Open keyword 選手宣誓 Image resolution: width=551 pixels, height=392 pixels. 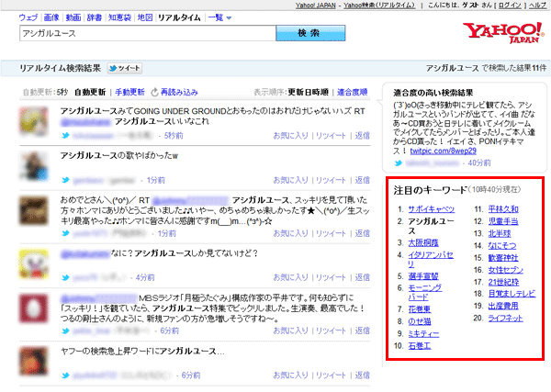click(x=423, y=276)
